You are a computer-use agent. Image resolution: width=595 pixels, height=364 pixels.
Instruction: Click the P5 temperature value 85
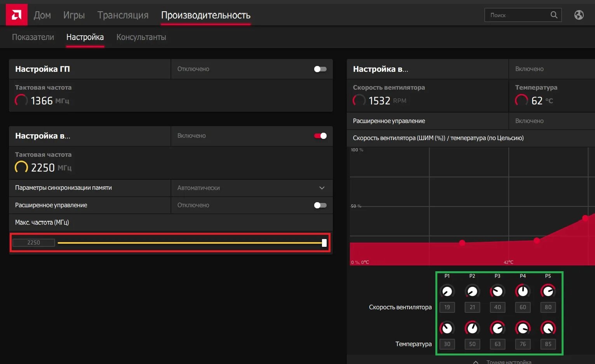point(548,344)
